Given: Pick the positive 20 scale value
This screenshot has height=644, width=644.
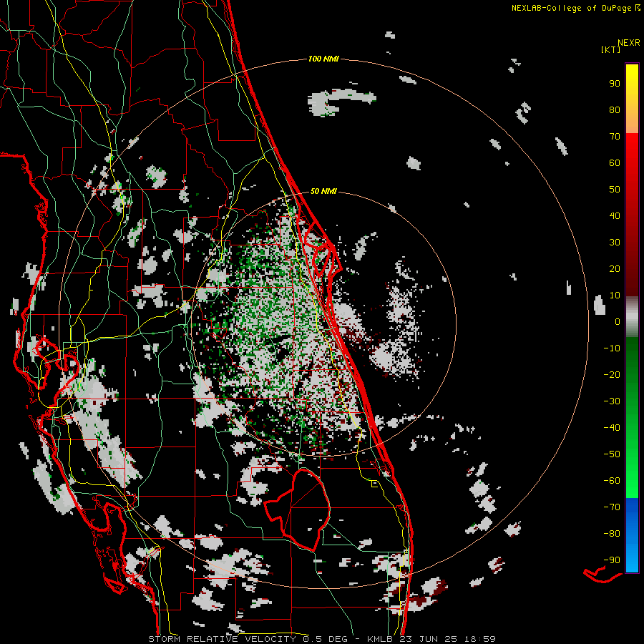Looking at the screenshot, I should [615, 268].
